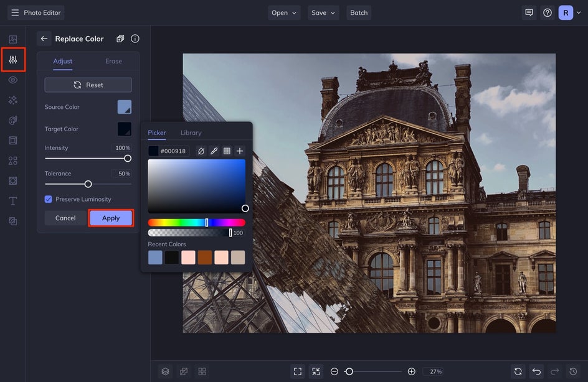This screenshot has width=588, height=382.
Task: Click the duplicate icon beside Replace Color
Action: click(x=120, y=39)
